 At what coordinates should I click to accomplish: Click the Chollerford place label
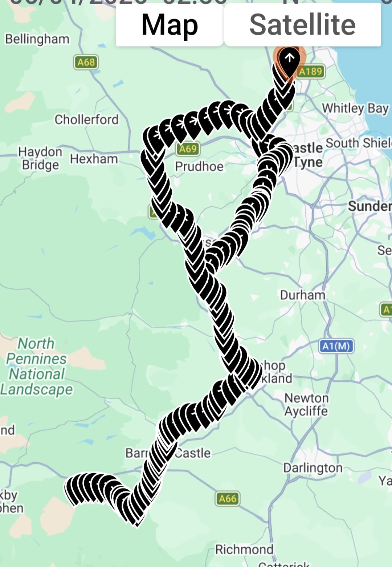pos(87,120)
